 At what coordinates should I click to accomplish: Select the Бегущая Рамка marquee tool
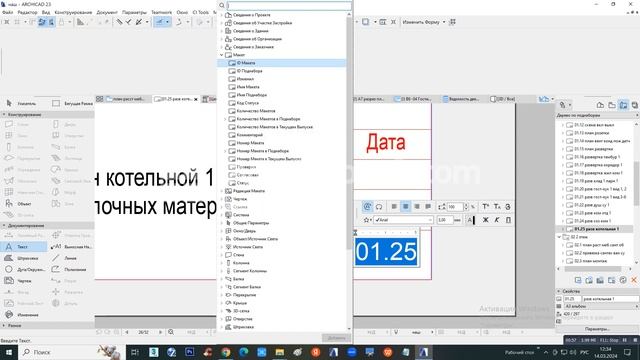73,104
